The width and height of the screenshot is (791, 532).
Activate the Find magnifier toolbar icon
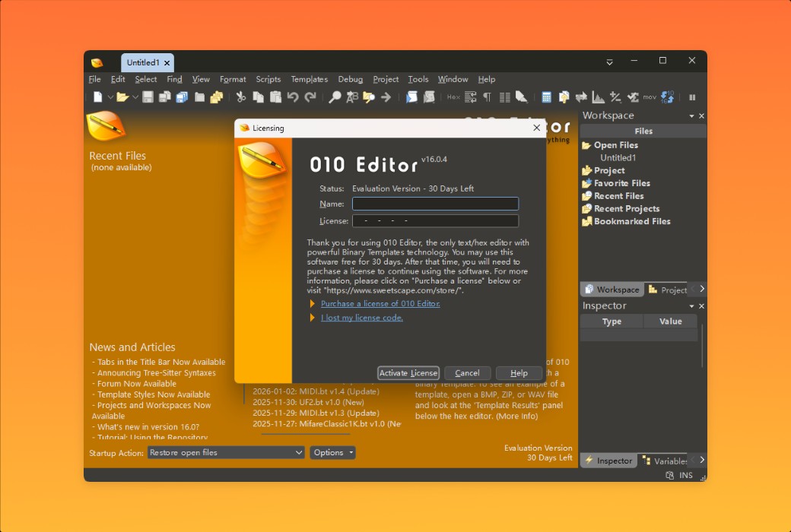point(335,97)
